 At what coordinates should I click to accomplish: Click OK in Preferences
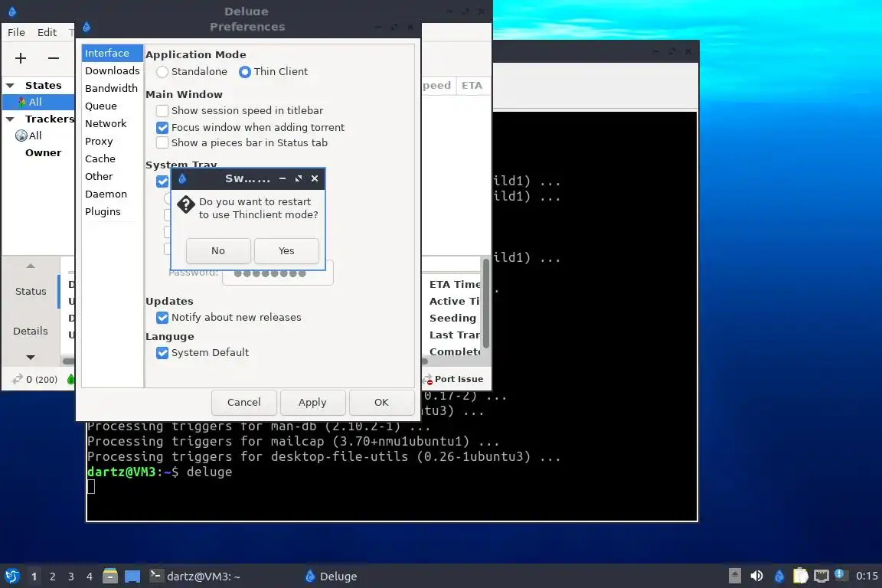pyautogui.click(x=381, y=402)
